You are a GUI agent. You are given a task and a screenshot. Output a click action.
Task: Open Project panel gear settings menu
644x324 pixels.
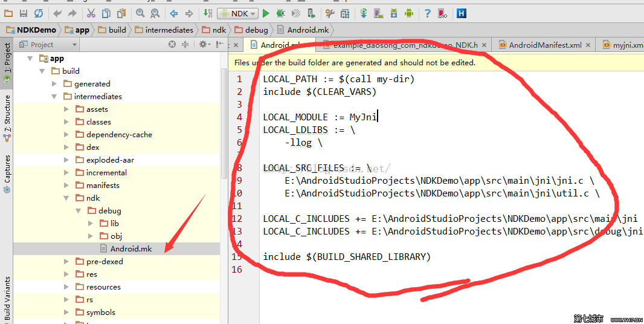point(204,44)
